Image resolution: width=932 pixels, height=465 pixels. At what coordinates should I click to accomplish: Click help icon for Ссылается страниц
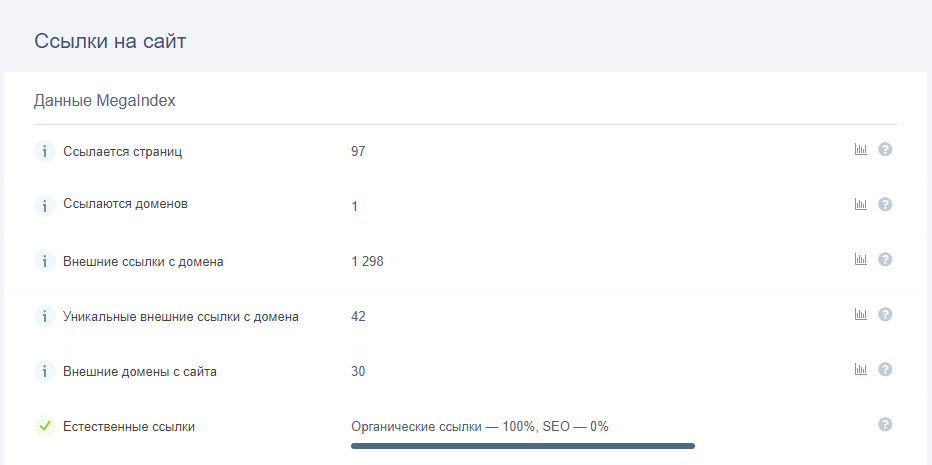coord(885,150)
